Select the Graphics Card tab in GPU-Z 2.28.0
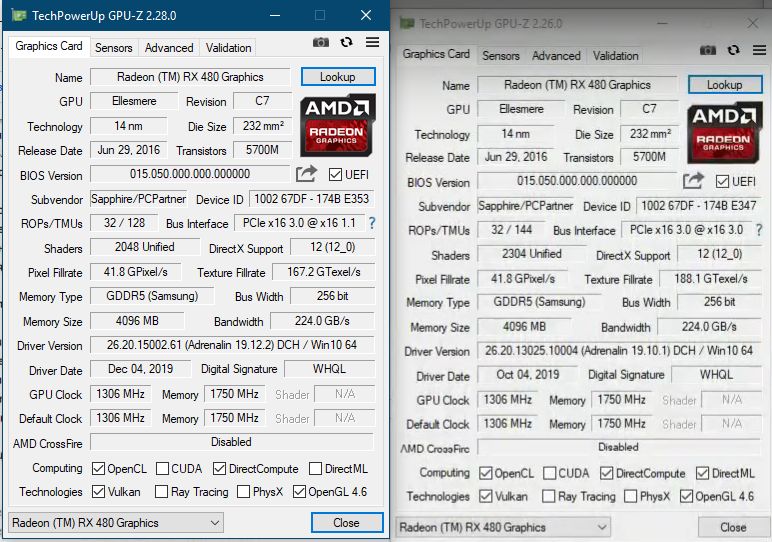This screenshot has height=542, width=772. 49,46
